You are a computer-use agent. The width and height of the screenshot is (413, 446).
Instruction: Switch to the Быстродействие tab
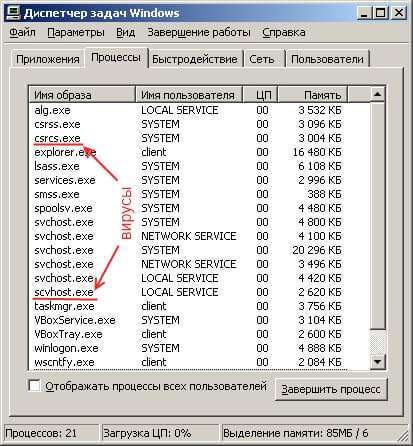tap(195, 59)
